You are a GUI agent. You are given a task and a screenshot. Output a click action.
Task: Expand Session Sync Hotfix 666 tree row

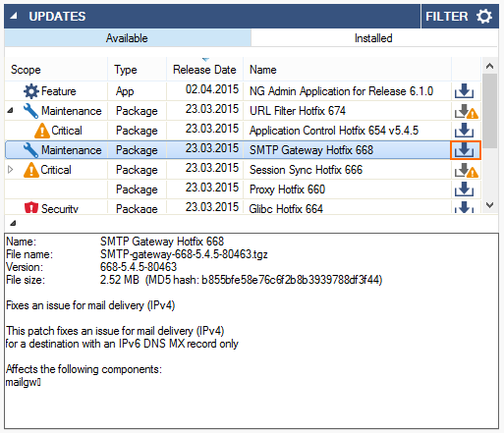tap(10, 170)
